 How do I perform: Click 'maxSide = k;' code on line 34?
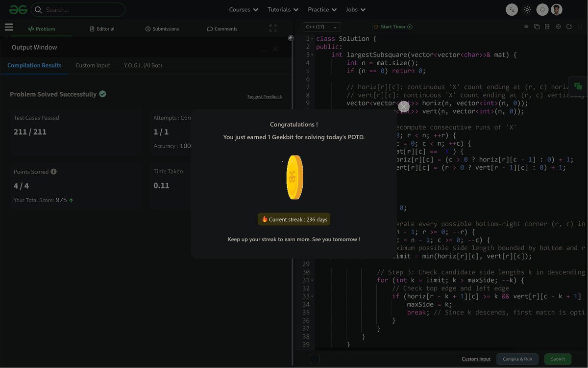click(430, 305)
